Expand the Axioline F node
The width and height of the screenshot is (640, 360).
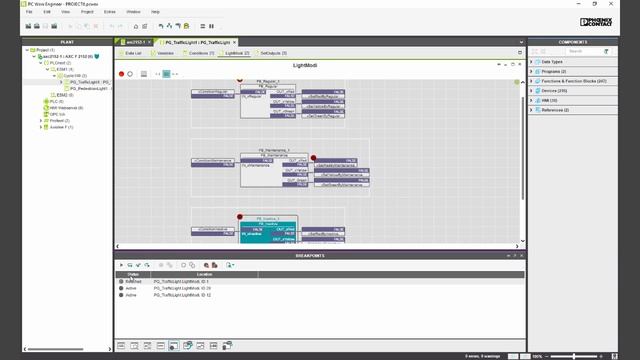click(x=41, y=127)
